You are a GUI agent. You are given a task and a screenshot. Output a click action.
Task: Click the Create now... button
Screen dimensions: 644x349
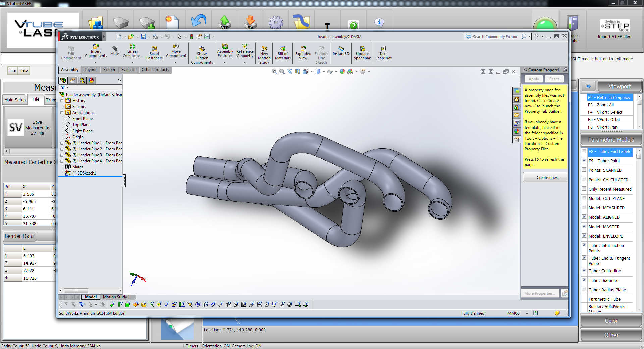click(548, 178)
